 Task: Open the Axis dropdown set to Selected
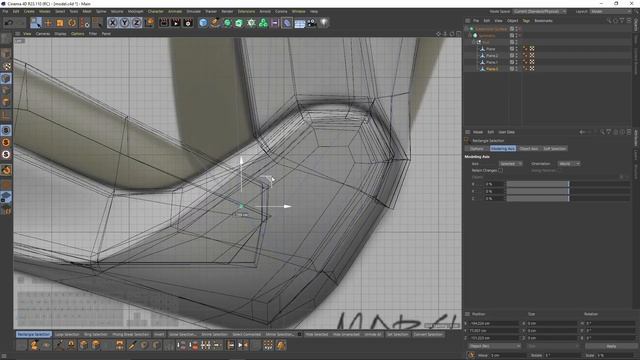tap(510, 164)
